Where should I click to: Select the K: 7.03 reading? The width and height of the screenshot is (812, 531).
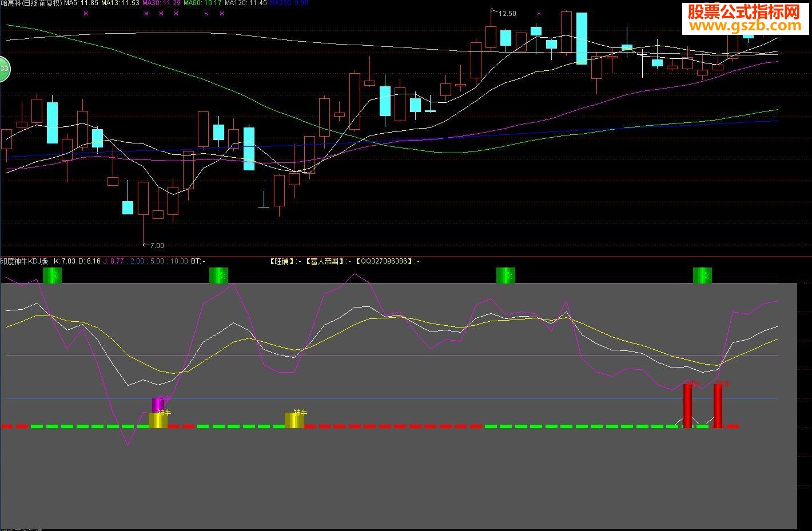[65, 261]
